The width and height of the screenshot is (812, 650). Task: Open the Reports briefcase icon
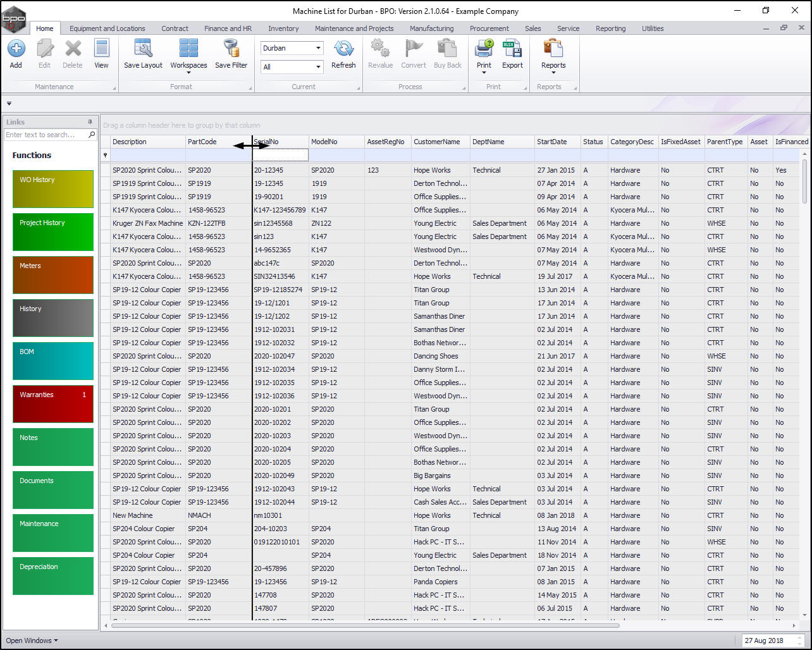point(553,49)
